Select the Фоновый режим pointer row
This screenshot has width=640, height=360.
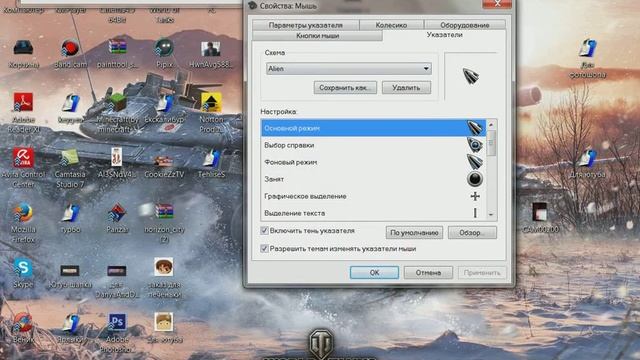[x=373, y=162]
